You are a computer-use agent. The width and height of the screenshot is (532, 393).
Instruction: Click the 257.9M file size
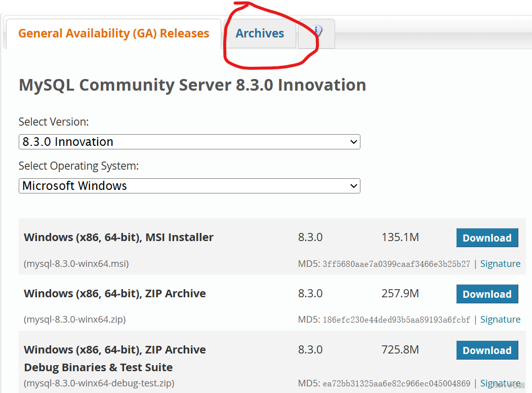coord(400,293)
